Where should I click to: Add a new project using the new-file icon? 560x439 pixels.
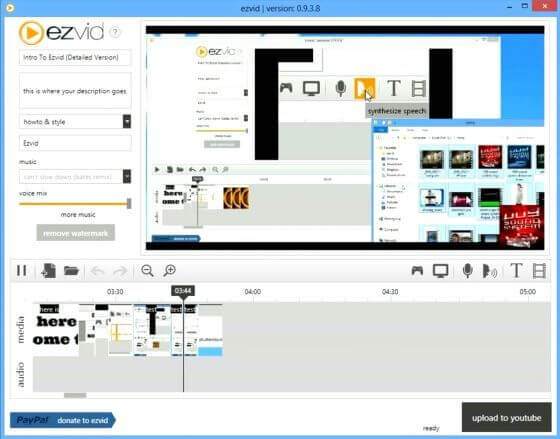pos(49,270)
